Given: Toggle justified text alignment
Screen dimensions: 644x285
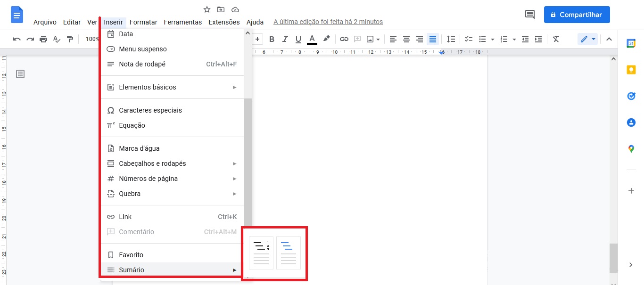Looking at the screenshot, I should 433,39.
